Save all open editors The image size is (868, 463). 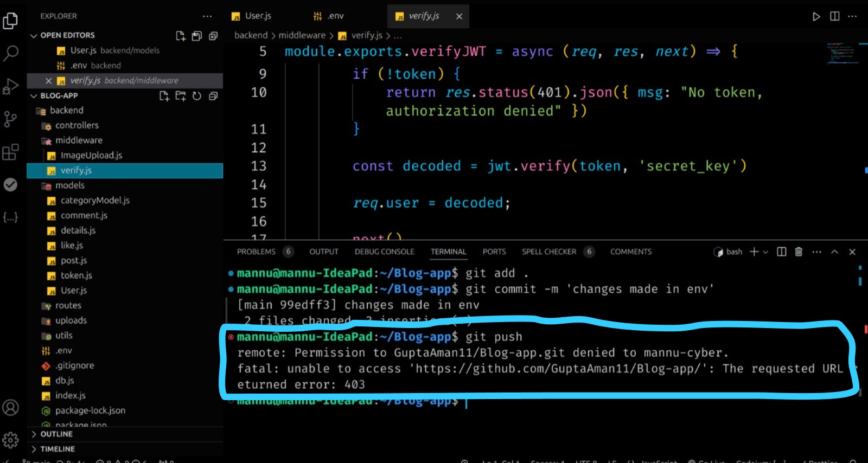tap(197, 36)
